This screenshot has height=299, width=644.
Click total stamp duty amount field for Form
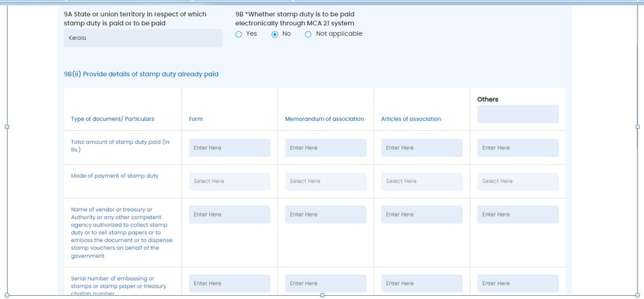pos(230,148)
